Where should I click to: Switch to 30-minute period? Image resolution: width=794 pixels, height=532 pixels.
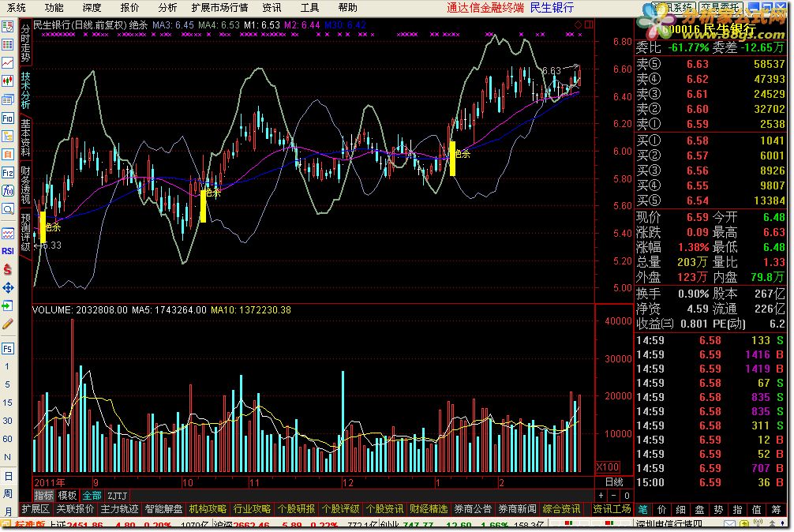(8, 421)
